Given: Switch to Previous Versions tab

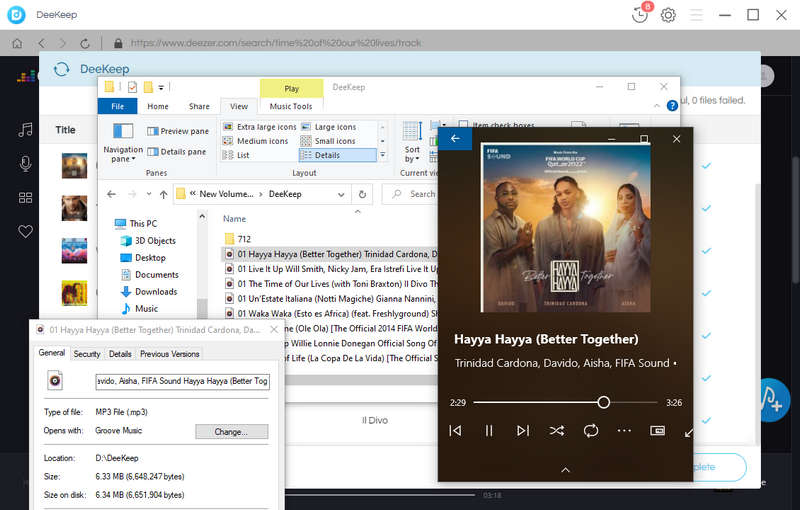Looking at the screenshot, I should [x=169, y=354].
